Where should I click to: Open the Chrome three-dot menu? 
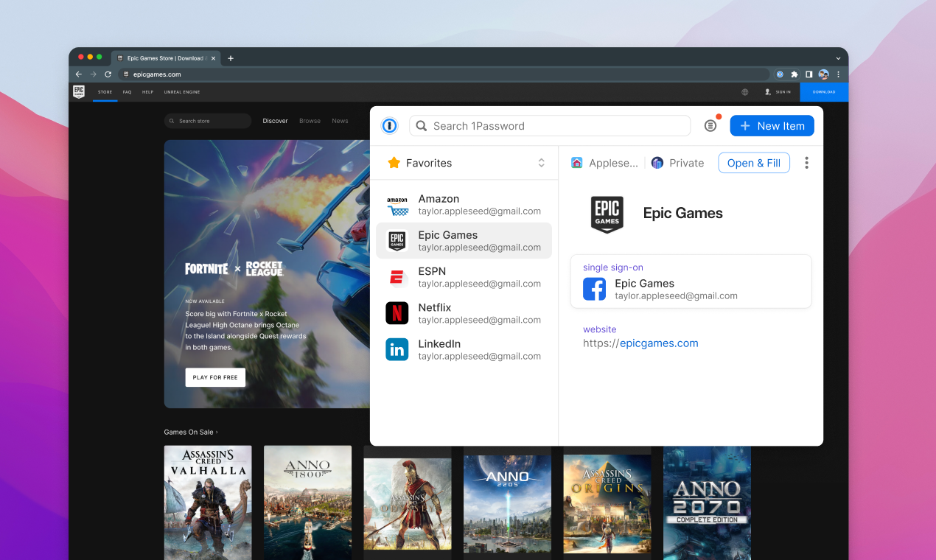pos(838,74)
